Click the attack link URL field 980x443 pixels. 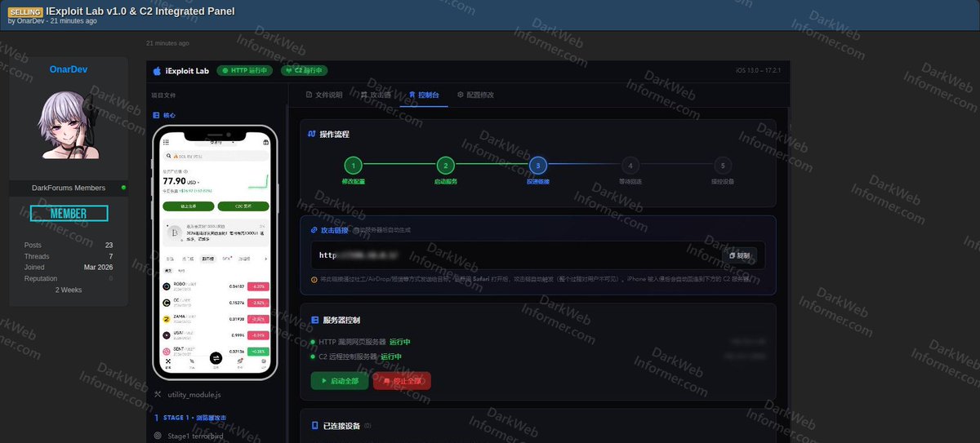click(x=537, y=255)
